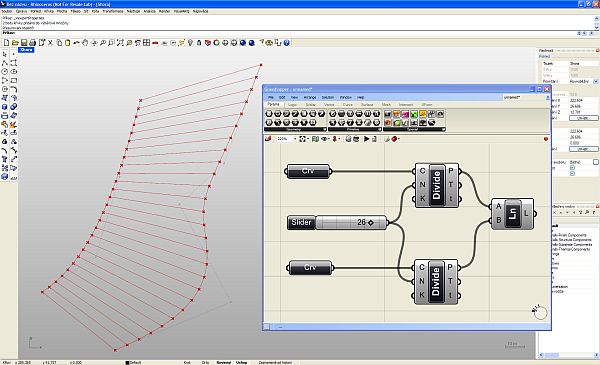Click the Save diskette icon in Rhino toolbar
The width and height of the screenshot is (600, 365).
(24, 43)
